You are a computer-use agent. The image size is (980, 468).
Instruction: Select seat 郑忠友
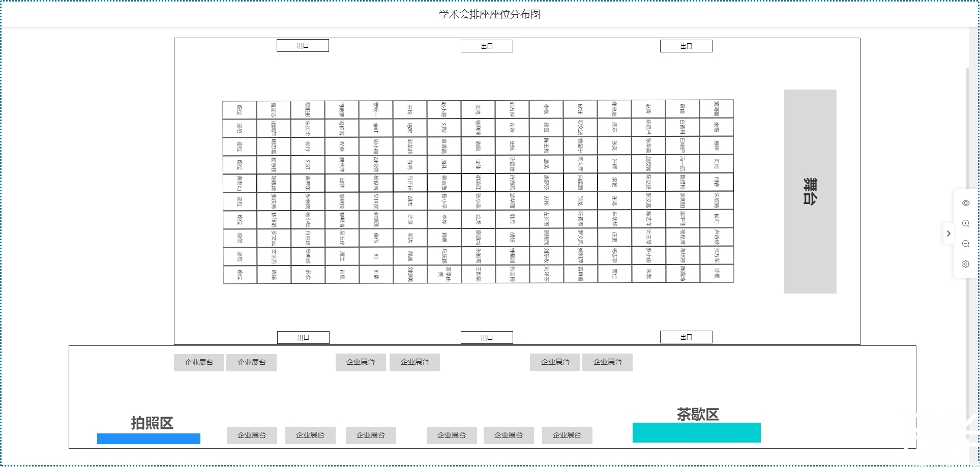tap(614, 109)
